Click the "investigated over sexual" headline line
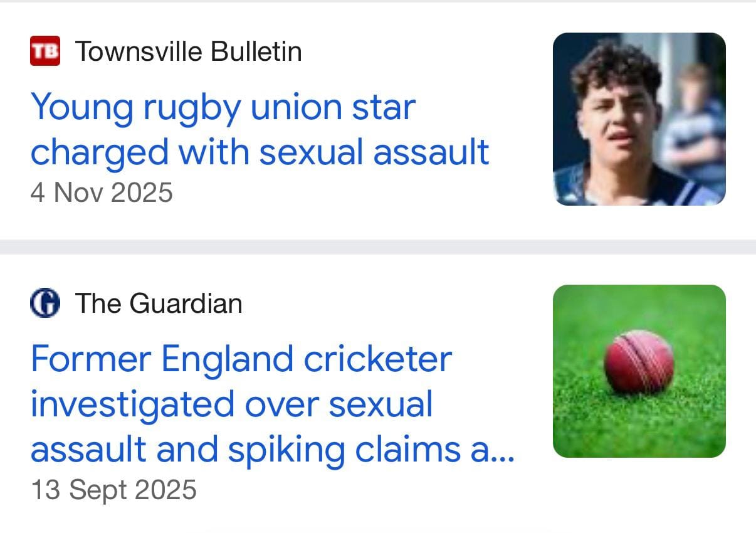This screenshot has width=756, height=533. 231,404
